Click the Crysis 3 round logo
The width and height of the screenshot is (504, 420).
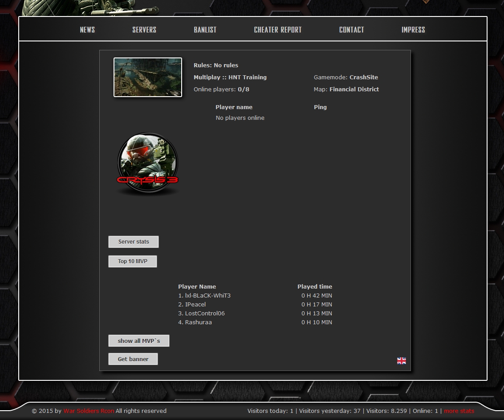148,163
